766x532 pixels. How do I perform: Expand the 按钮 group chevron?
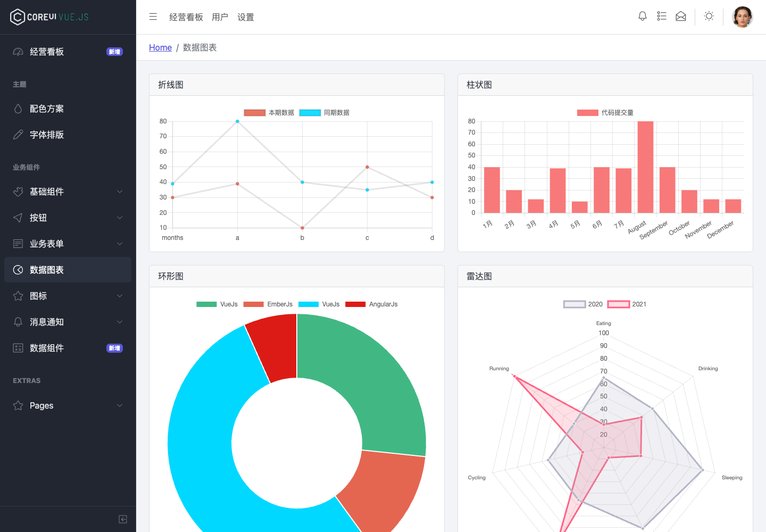pos(120,218)
